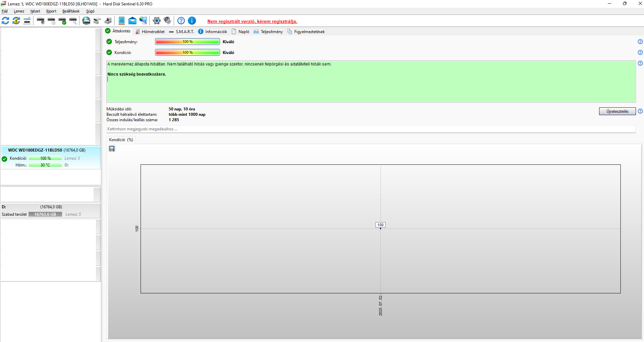Click the red registration link
644x342 pixels.
[252, 21]
